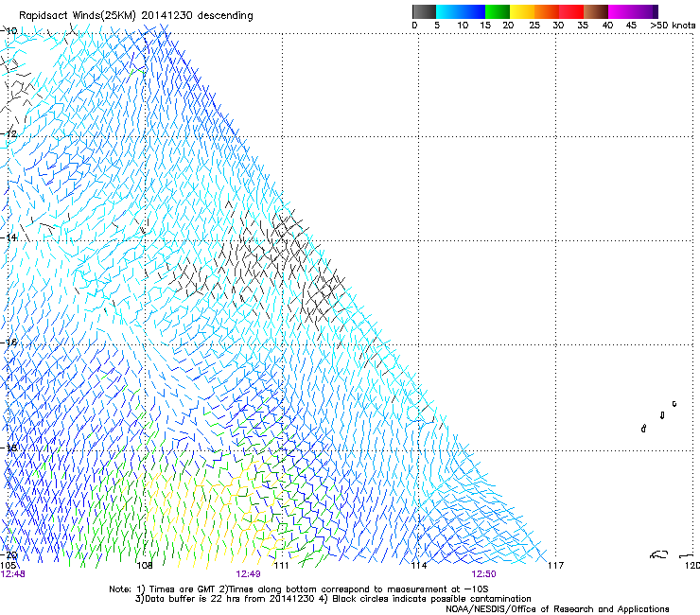Click the purple '12:49' time label
The height and width of the screenshot is (615, 700).
(x=248, y=574)
